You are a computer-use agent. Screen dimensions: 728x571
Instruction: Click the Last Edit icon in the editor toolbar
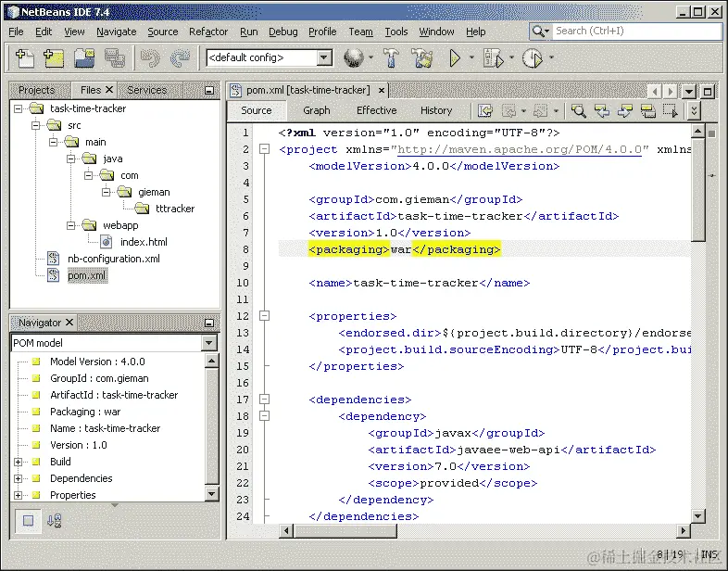(x=485, y=110)
